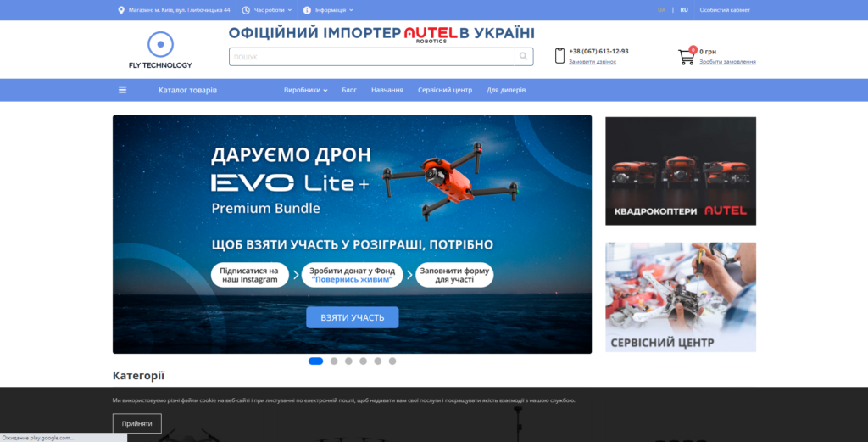Switch site language to RU
Screen dimensions: 868x442
tap(683, 10)
